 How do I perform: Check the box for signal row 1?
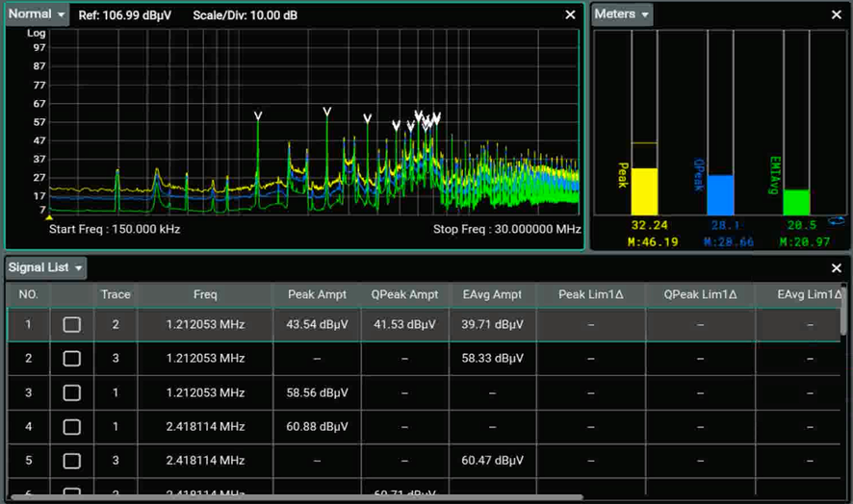click(72, 324)
